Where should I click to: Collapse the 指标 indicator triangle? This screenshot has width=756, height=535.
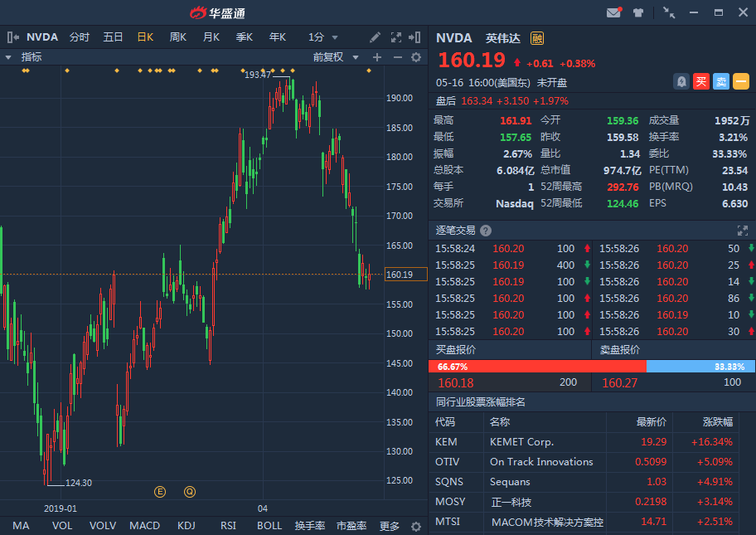(x=8, y=57)
